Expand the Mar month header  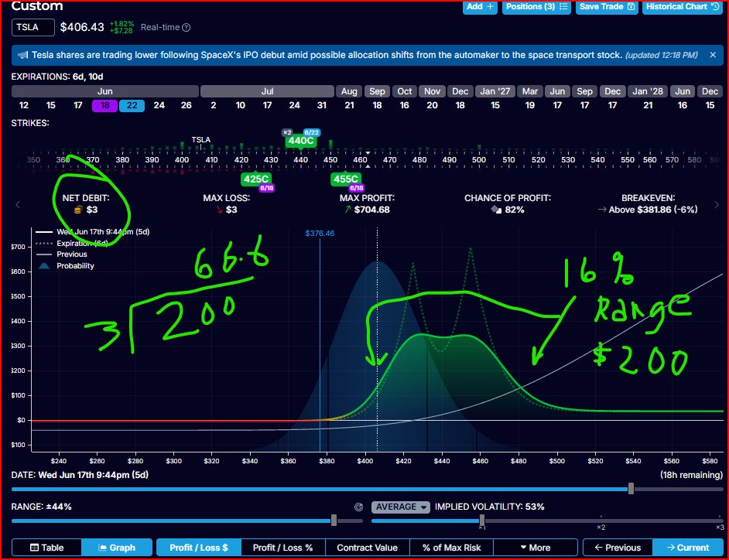tap(529, 91)
